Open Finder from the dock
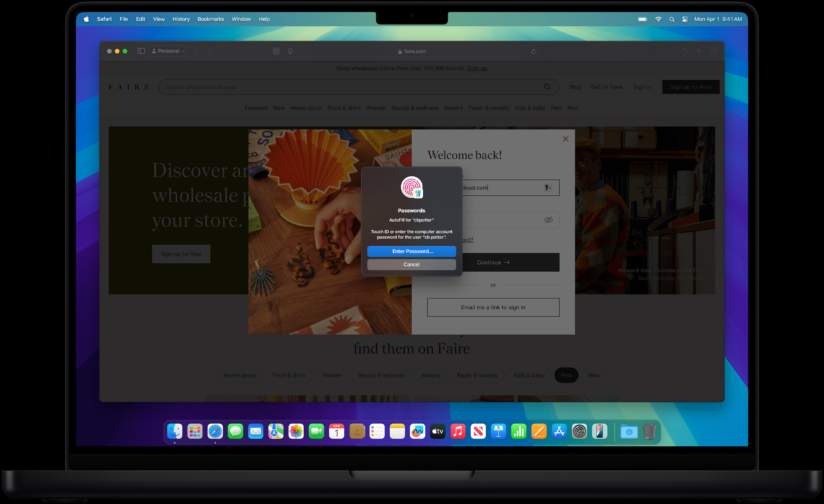The height and width of the screenshot is (504, 824). [174, 431]
